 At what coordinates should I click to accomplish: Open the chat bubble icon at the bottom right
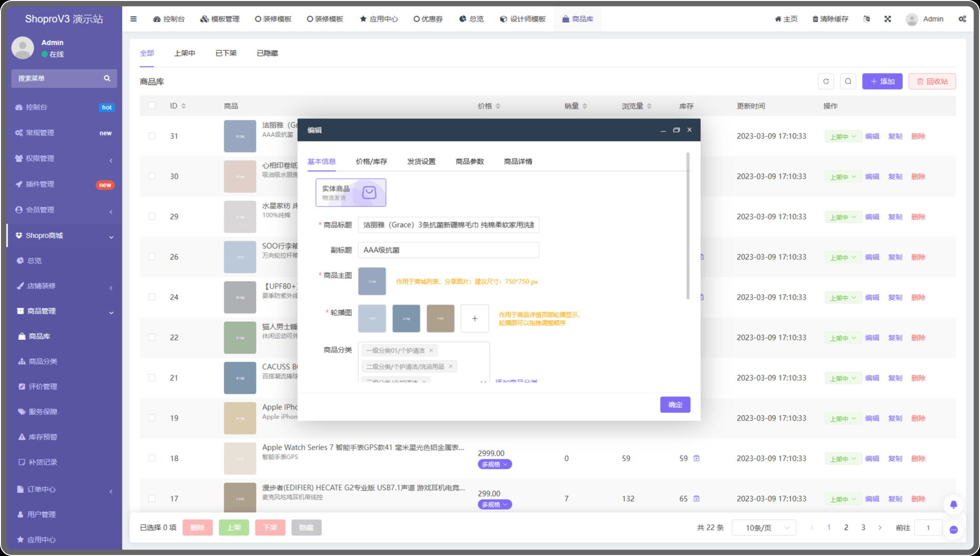tap(953, 529)
